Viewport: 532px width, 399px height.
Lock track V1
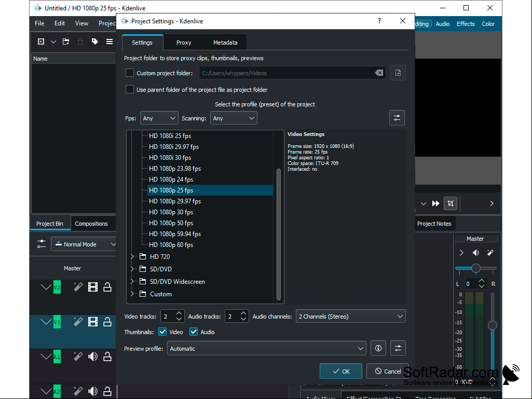107,322
